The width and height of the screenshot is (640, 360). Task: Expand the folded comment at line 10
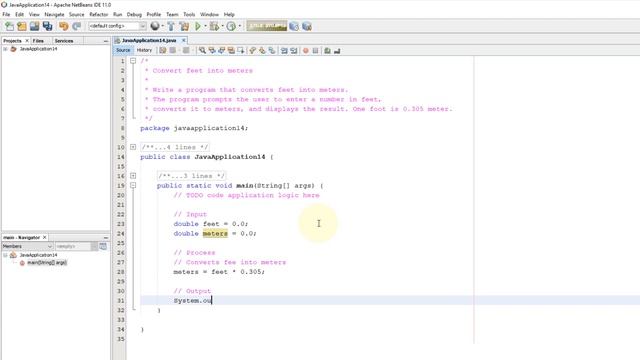[x=133, y=147]
